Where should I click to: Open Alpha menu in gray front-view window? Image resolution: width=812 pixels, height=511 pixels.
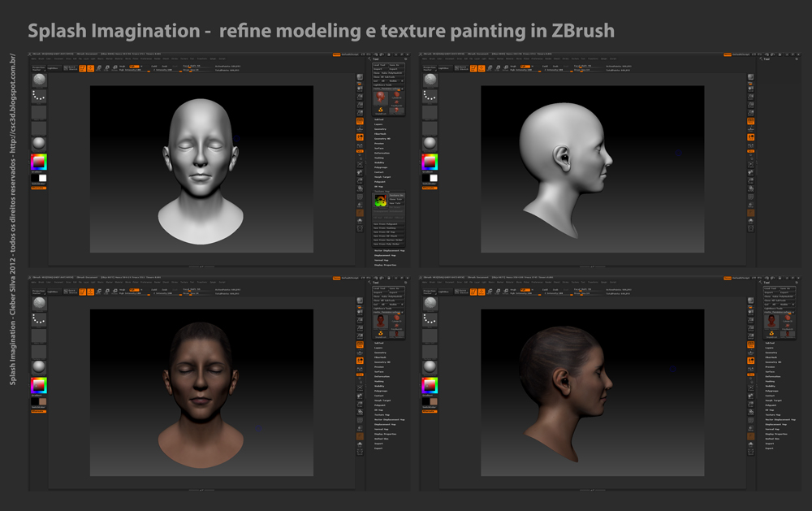coord(33,58)
